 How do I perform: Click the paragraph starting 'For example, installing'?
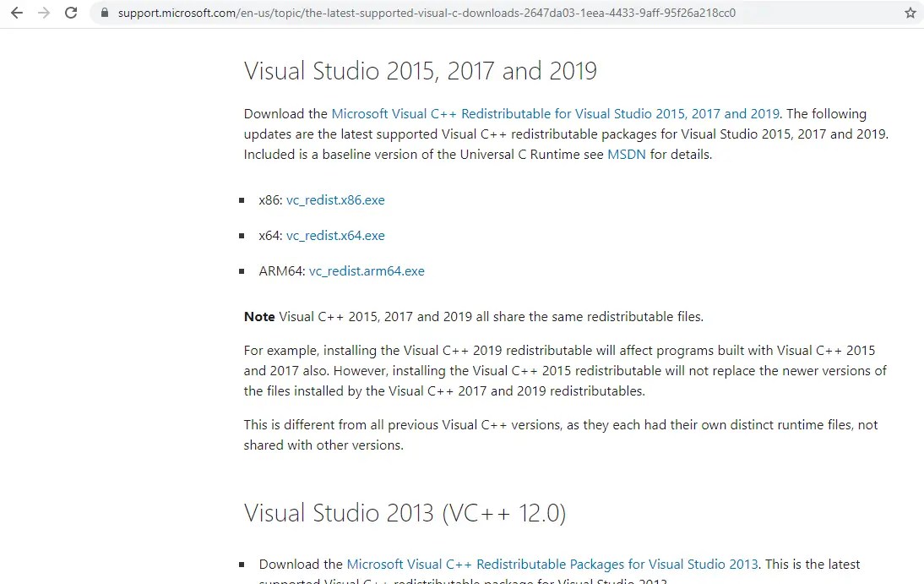(x=565, y=371)
